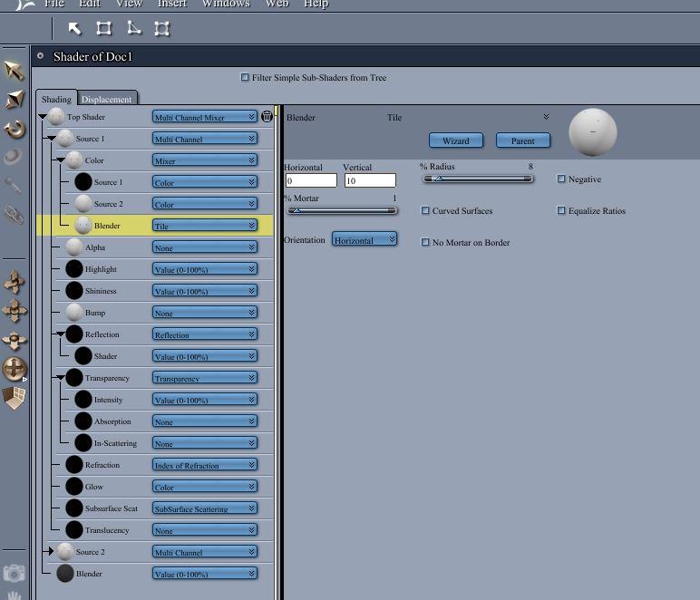Open the Multi Channel Mixer dropdown
700x600 pixels.
(x=205, y=117)
